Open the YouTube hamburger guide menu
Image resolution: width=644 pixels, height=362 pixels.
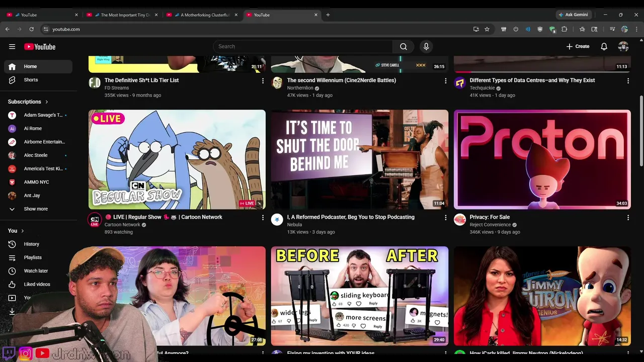click(x=12, y=47)
